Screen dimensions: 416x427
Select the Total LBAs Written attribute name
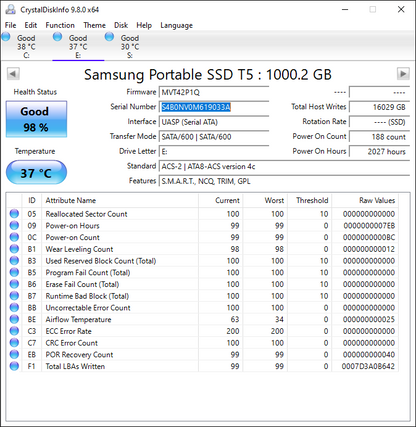pyautogui.click(x=75, y=366)
